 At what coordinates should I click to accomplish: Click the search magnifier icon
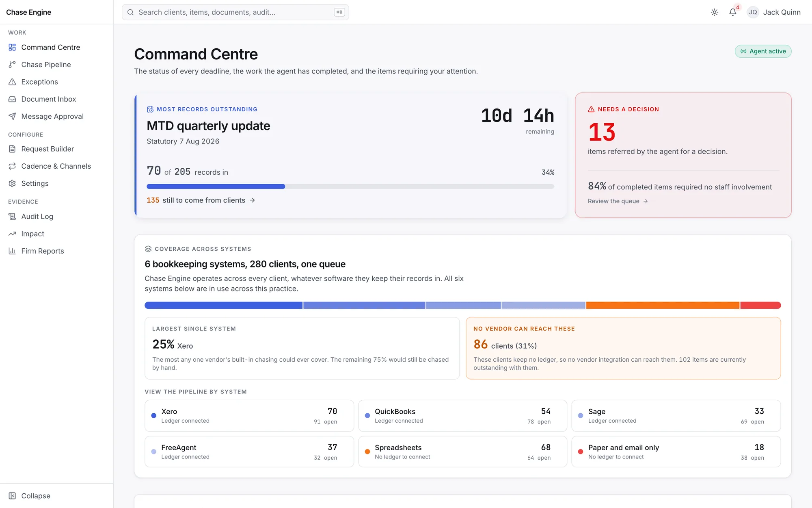pyautogui.click(x=130, y=12)
